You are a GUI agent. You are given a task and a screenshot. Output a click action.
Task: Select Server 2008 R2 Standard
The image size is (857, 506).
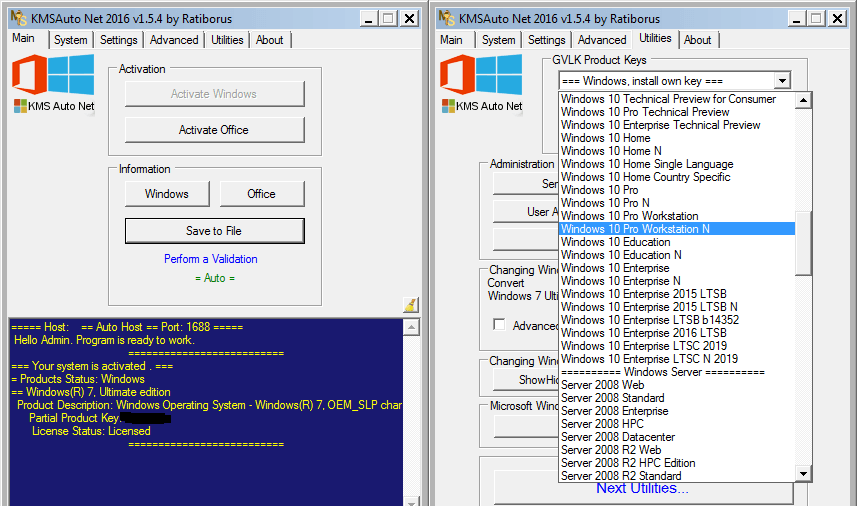(x=677, y=476)
